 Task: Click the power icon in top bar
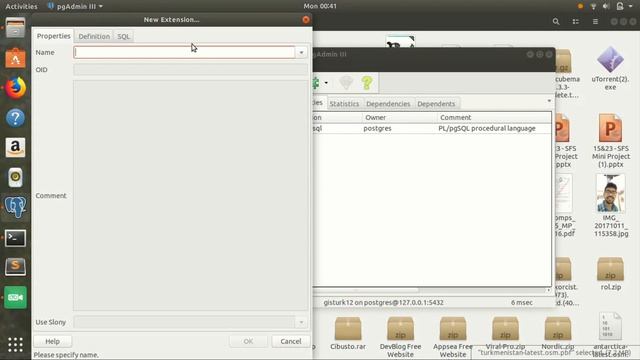[x=620, y=6]
